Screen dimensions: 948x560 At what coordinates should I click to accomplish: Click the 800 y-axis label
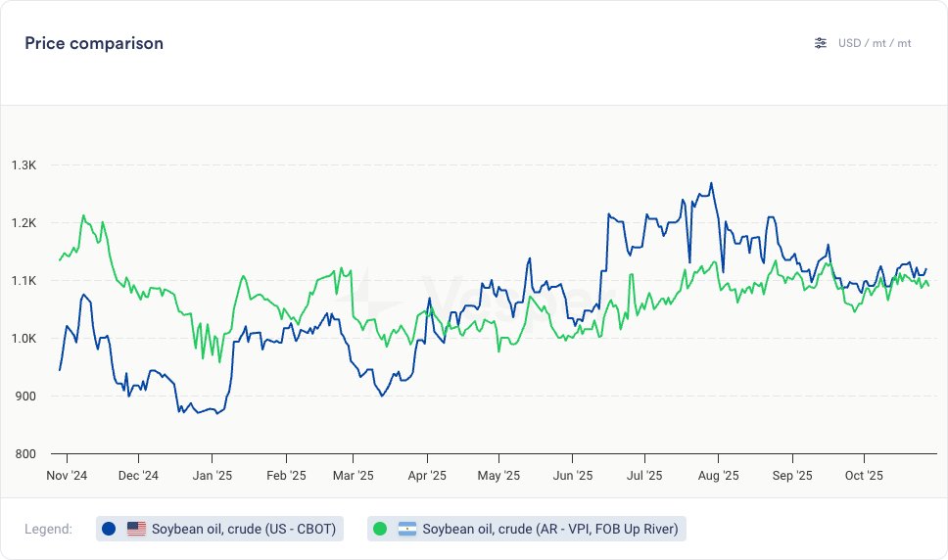coord(25,454)
